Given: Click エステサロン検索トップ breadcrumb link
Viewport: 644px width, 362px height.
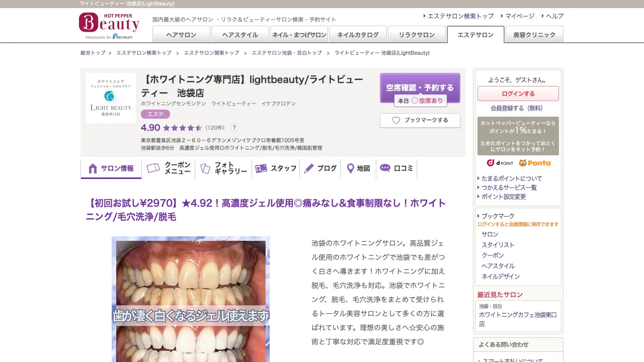Looking at the screenshot, I should (144, 53).
